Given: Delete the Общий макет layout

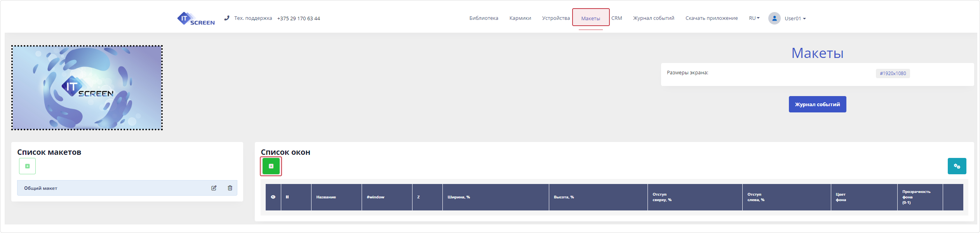Looking at the screenshot, I should click(230, 188).
